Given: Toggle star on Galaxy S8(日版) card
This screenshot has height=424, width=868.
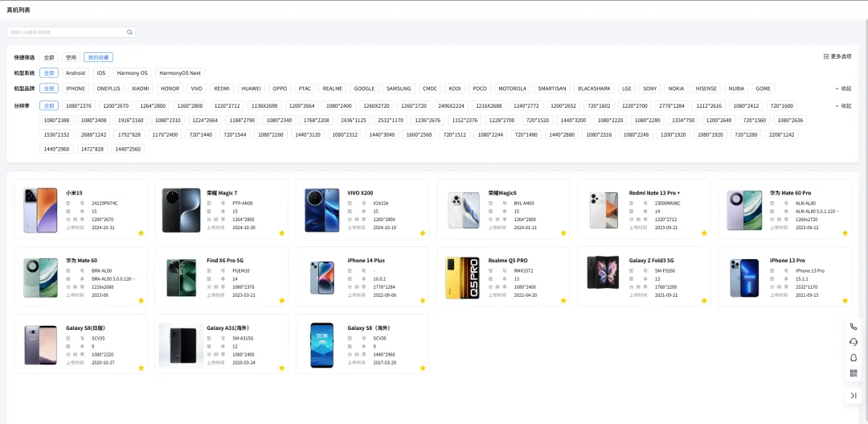Looking at the screenshot, I should pos(141,368).
